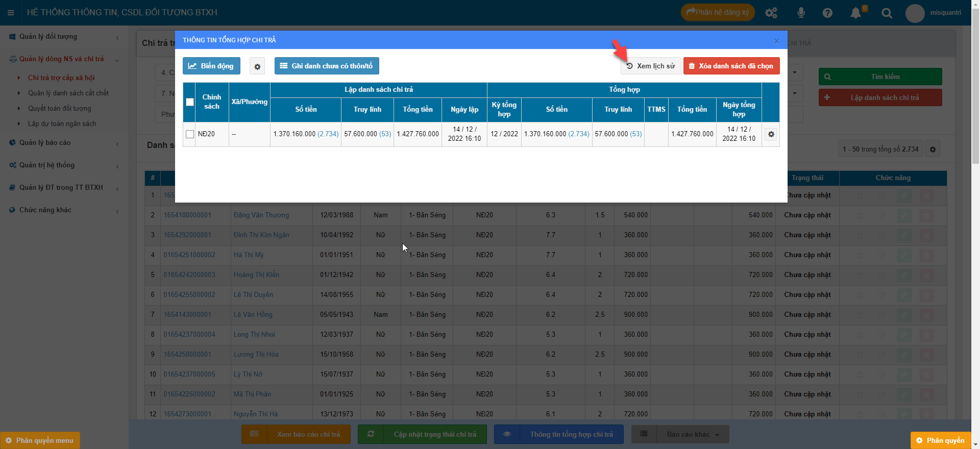Open Quản lý danh sách cắt chết menu item
This screenshot has height=449, width=980.
pos(68,93)
